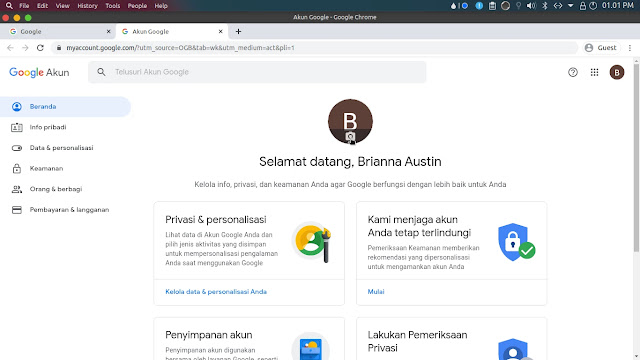Go forward with the browser forward arrow
This screenshot has width=640, height=360.
[x=25, y=48]
